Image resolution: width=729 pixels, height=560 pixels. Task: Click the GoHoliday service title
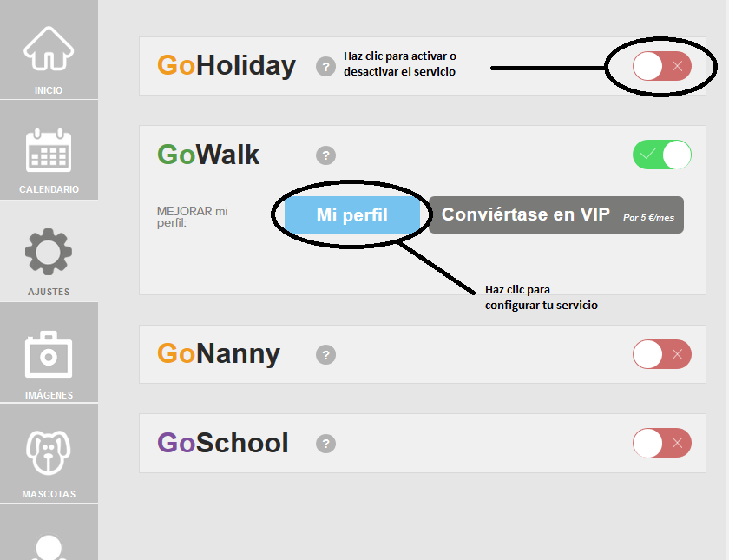pos(226,66)
